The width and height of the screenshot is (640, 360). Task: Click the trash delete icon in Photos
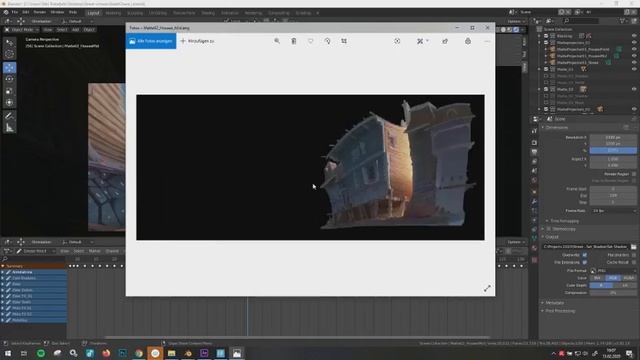293,41
